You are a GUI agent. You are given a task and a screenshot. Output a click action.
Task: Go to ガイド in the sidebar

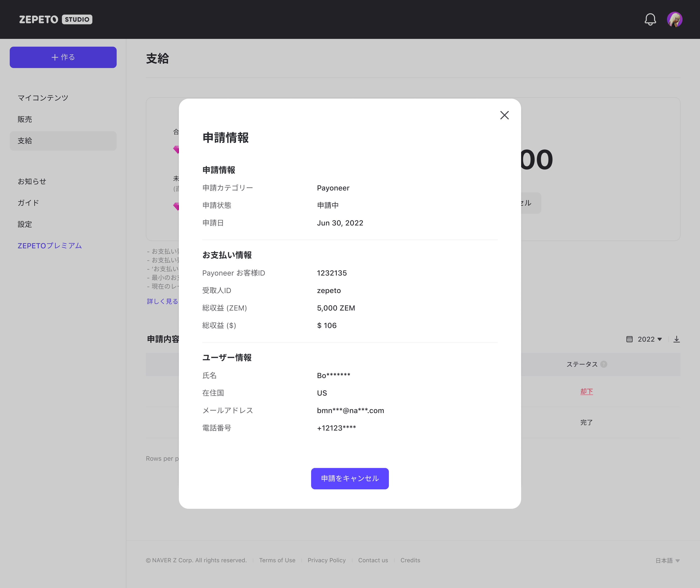(x=28, y=203)
